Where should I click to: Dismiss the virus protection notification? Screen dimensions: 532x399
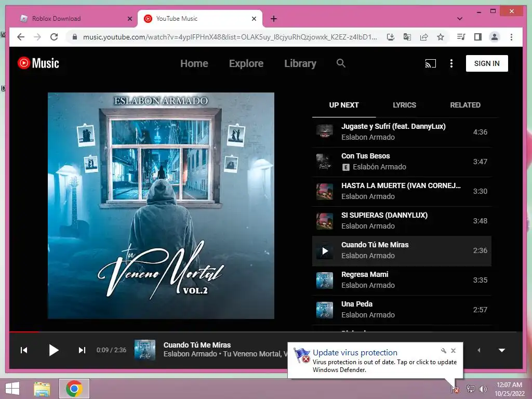point(453,351)
